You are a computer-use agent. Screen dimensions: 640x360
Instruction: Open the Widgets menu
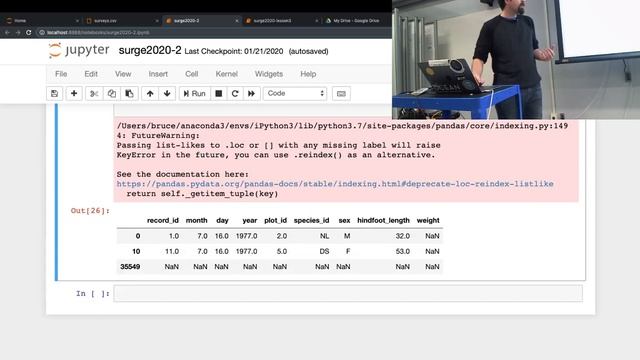pyautogui.click(x=269, y=74)
